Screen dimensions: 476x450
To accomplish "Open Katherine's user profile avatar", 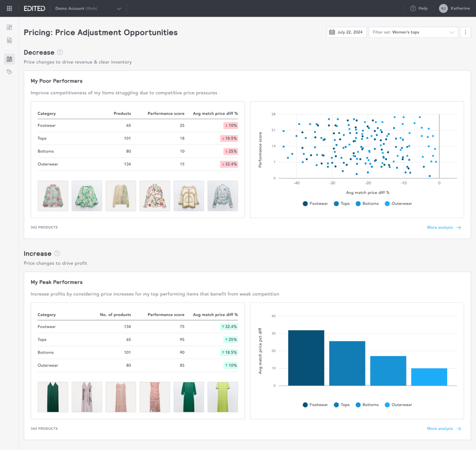I will (x=443, y=8).
